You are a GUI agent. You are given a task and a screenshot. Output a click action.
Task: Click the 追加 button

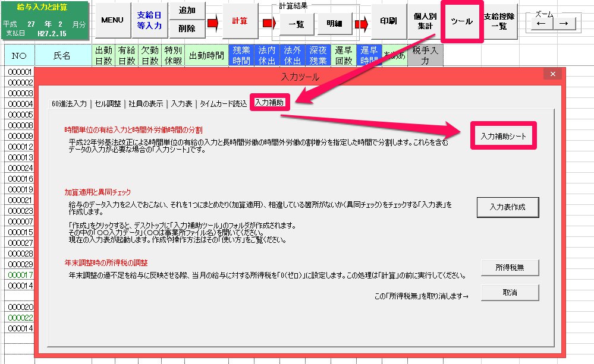187,11
